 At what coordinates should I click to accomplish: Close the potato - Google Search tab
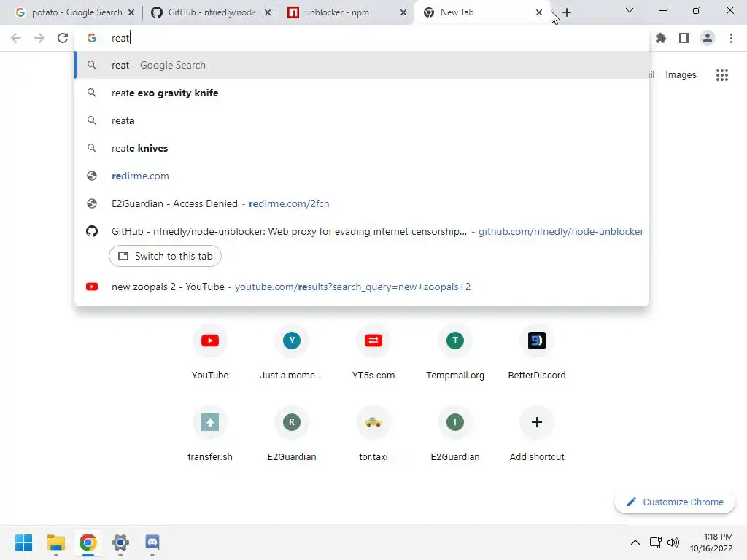click(x=131, y=12)
